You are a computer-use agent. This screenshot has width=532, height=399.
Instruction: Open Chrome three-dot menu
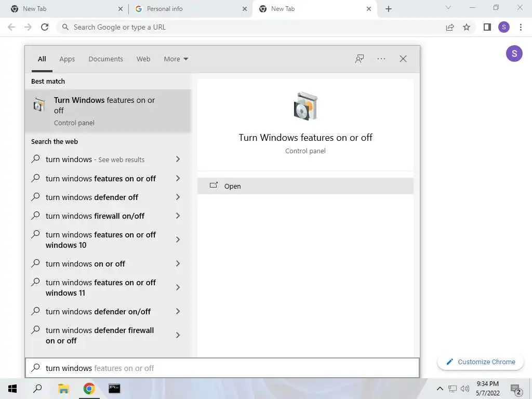click(521, 27)
